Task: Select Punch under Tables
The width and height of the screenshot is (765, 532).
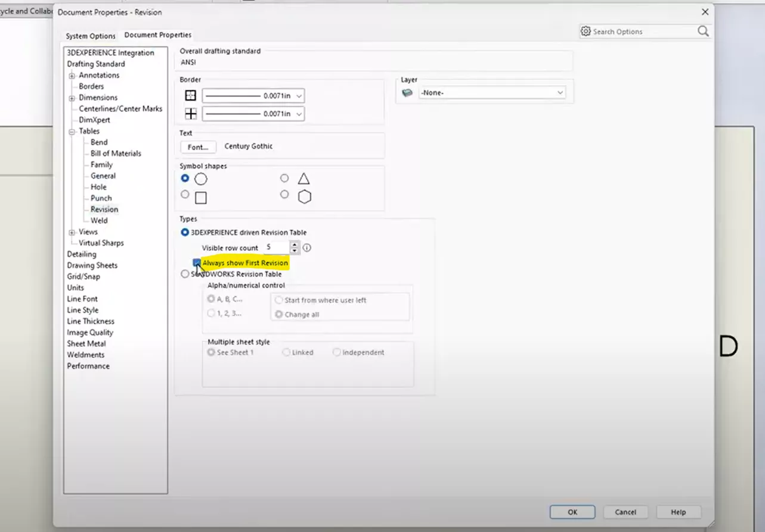Action: pos(101,198)
